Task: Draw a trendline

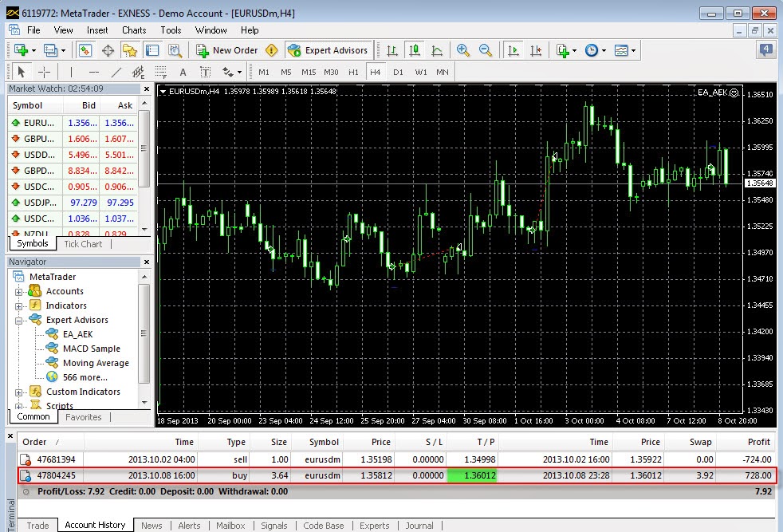Action: coord(116,73)
